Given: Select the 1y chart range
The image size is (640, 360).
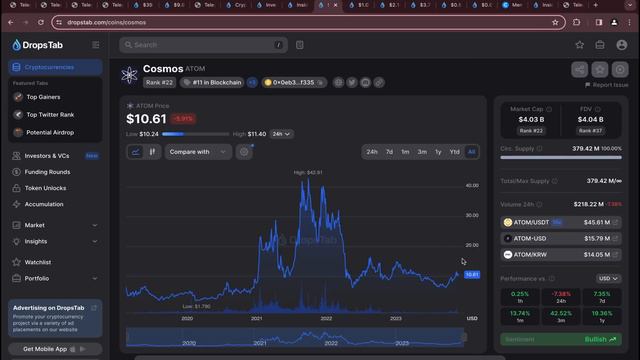Looking at the screenshot, I should (438, 152).
